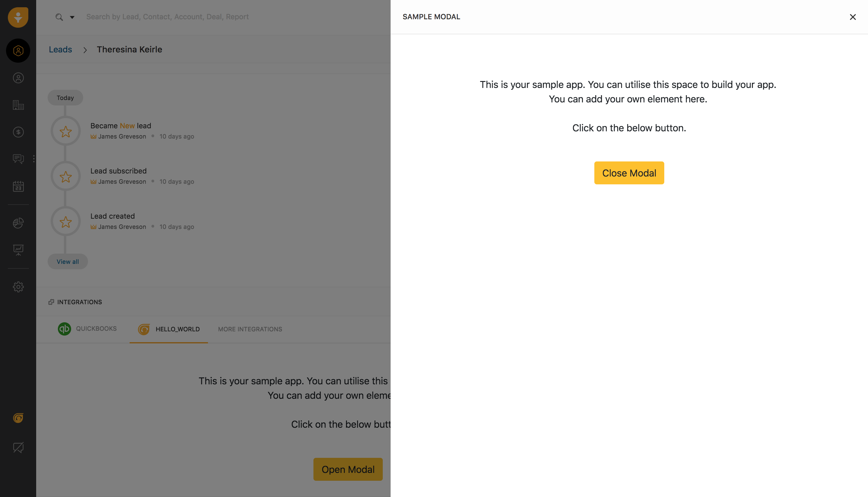This screenshot has width=868, height=497.
Task: Go back to Leads breadcrumb link
Action: (x=61, y=49)
